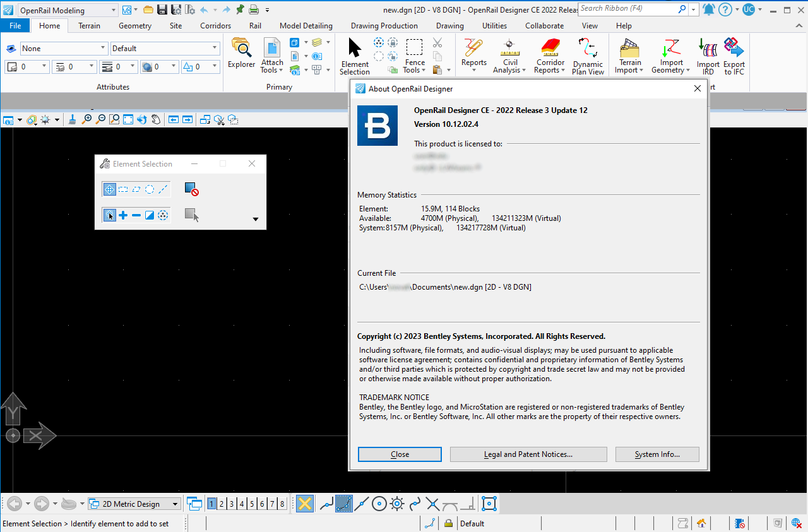
Task: Toggle view 1 button
Action: click(211, 504)
